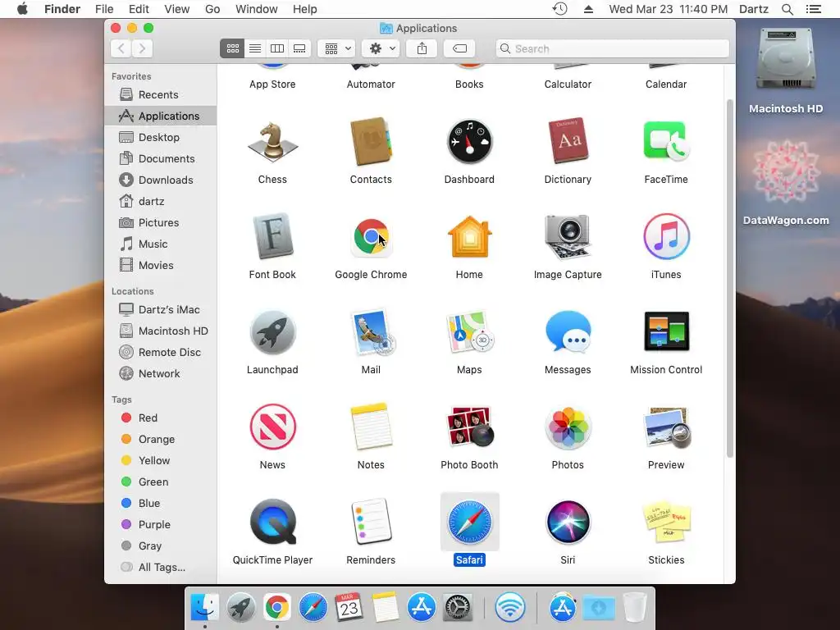Viewport: 840px width, 630px height.
Task: Click the Applications window vertical scrollbar
Action: point(729,279)
